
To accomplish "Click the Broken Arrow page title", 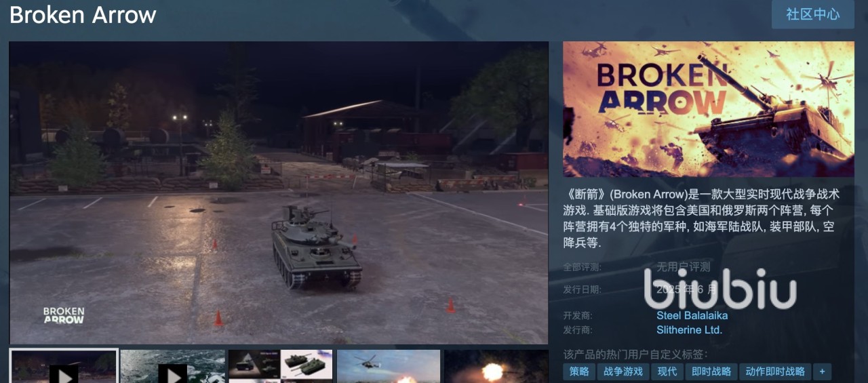I will pos(83,15).
